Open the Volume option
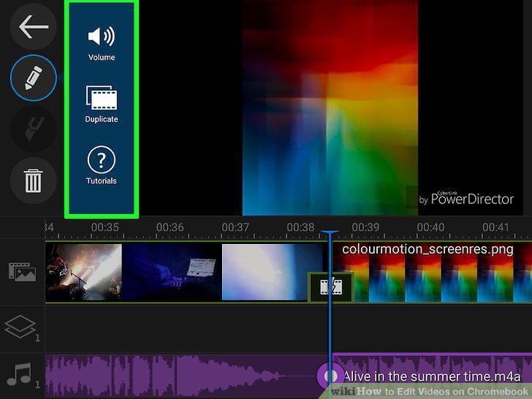Screen dimensions: 532x399 click(102, 44)
